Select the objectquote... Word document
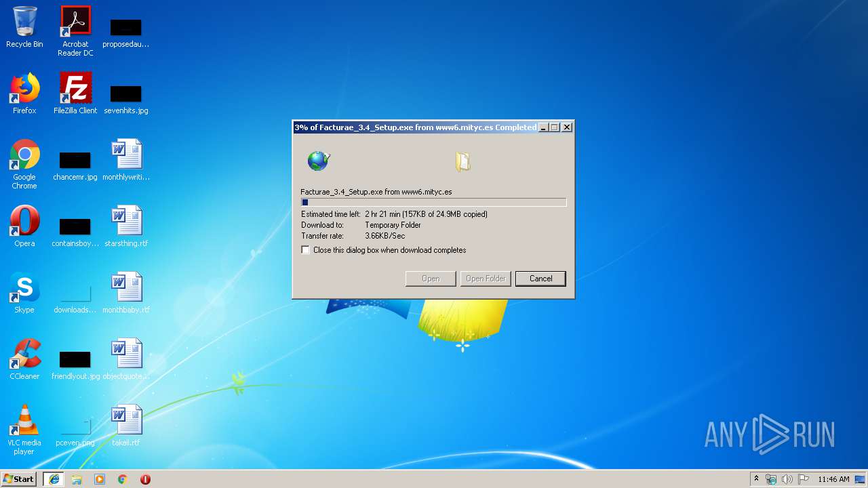Viewport: 868px width, 488px height. (126, 359)
